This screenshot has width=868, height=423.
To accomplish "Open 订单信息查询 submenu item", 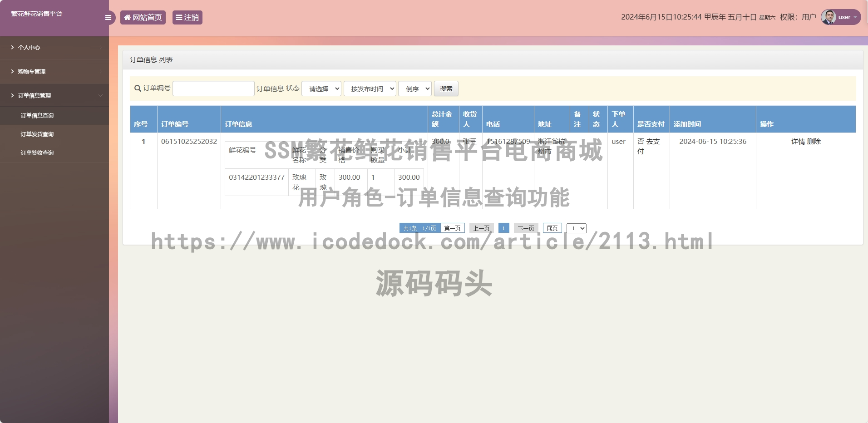I will (37, 116).
